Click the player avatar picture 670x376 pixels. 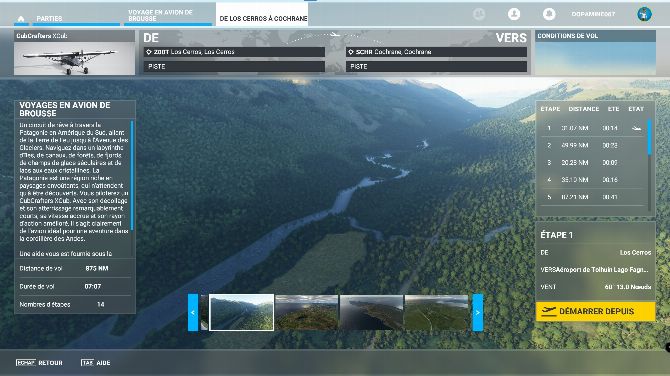pyautogui.click(x=644, y=14)
